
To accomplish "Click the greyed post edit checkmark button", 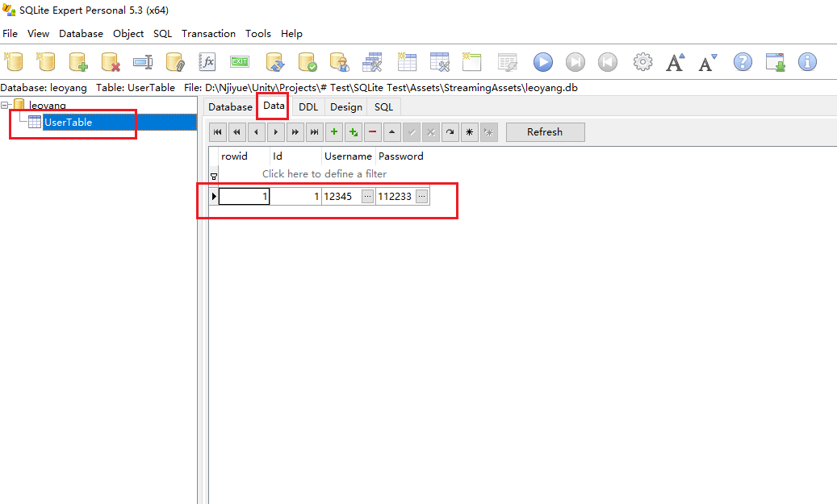I will [x=412, y=131].
